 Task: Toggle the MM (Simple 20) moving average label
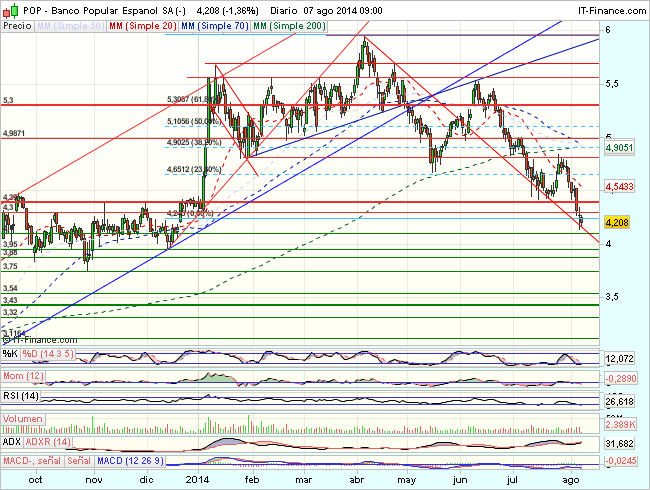[x=143, y=26]
